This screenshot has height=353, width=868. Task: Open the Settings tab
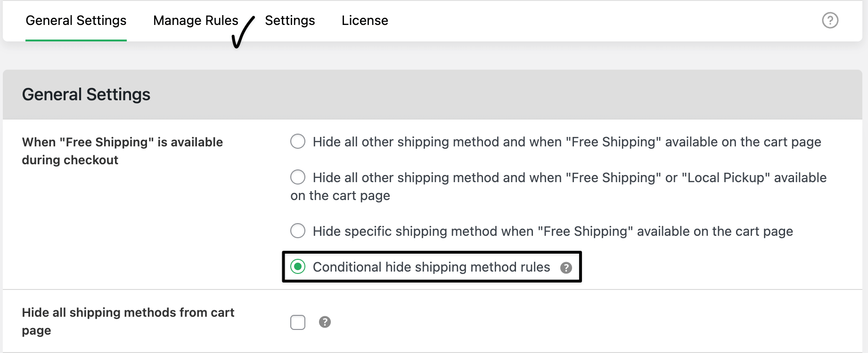point(290,21)
